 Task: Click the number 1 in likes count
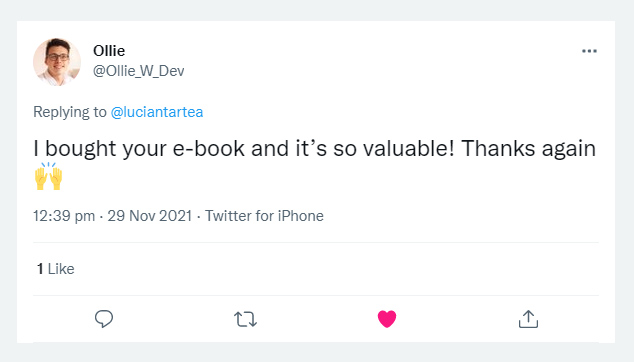coord(40,269)
